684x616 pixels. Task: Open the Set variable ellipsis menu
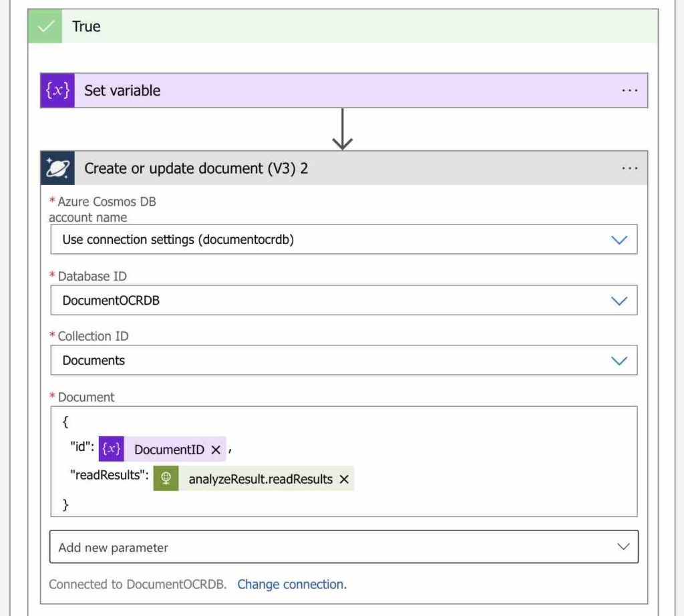point(629,90)
